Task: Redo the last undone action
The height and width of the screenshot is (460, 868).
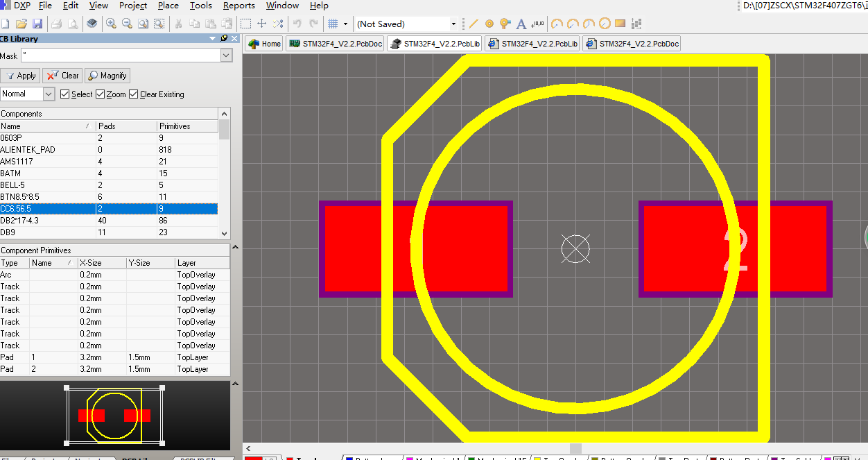Action: coord(313,24)
